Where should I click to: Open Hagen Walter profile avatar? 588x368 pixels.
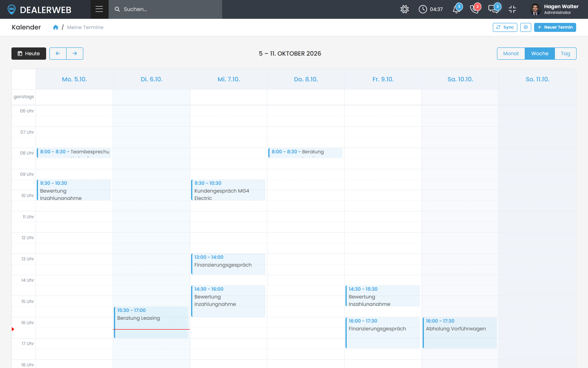click(x=535, y=9)
